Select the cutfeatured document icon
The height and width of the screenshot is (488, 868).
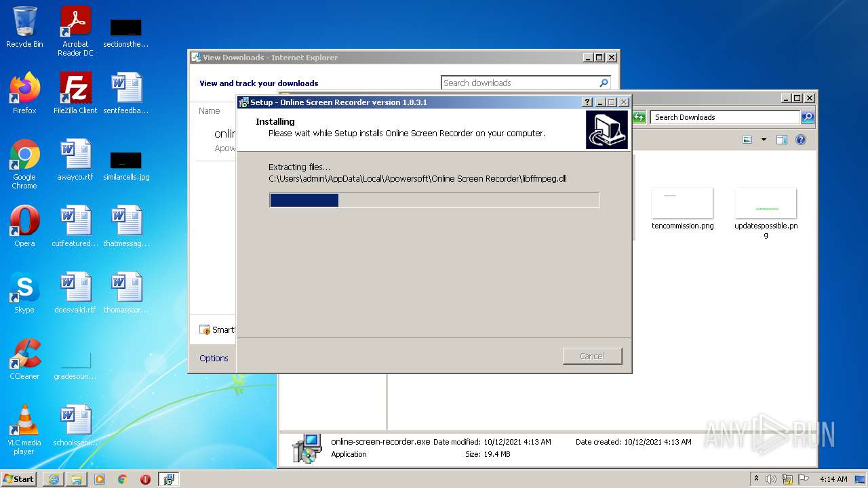[x=75, y=226]
